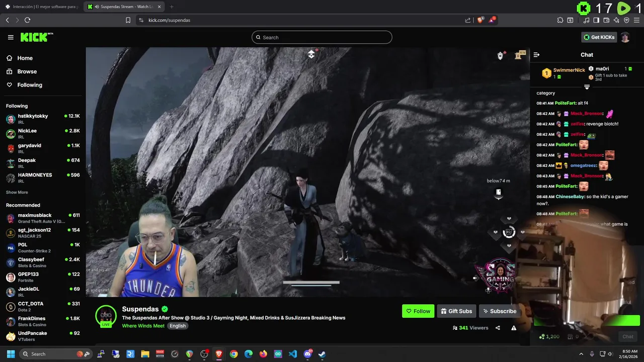Open sgt_jackson12 recommended channel
Viewport: 644px width, 362px height.
pyautogui.click(x=43, y=233)
